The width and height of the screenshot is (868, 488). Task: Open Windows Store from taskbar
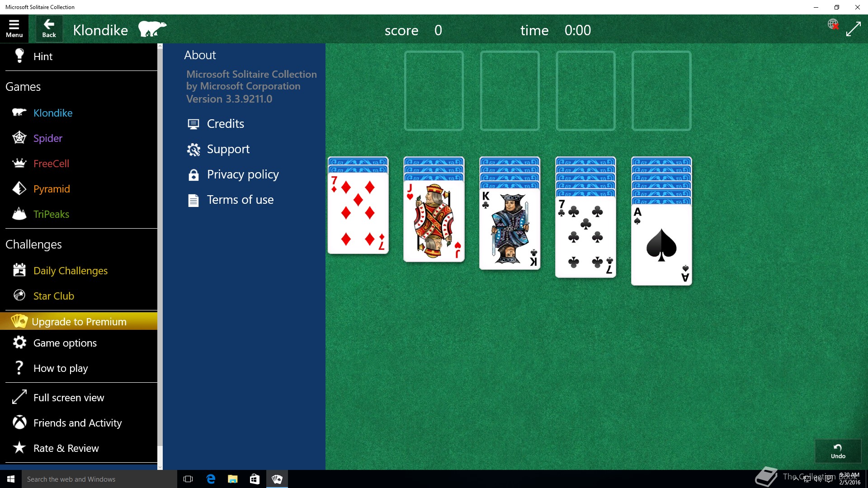[x=255, y=479]
